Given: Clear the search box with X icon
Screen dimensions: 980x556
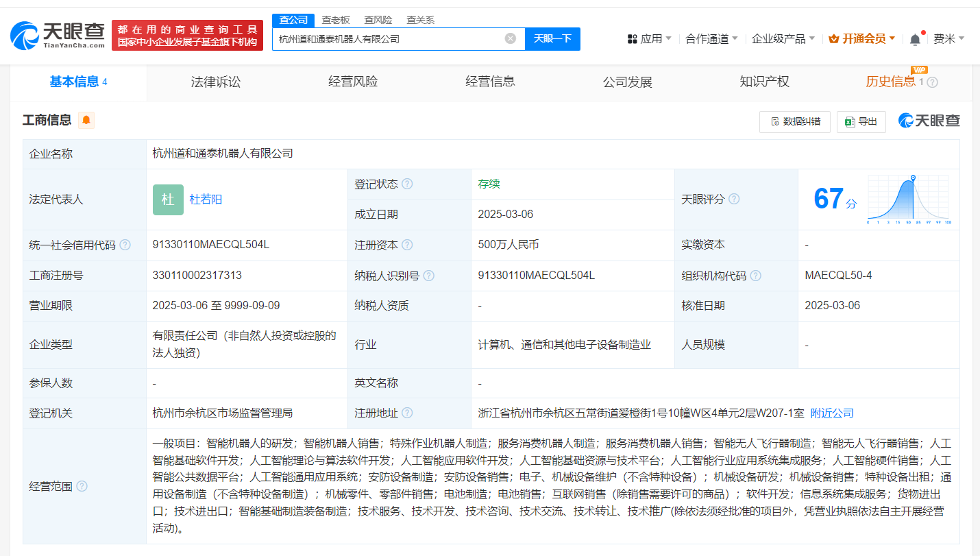Looking at the screenshot, I should pyautogui.click(x=511, y=38).
